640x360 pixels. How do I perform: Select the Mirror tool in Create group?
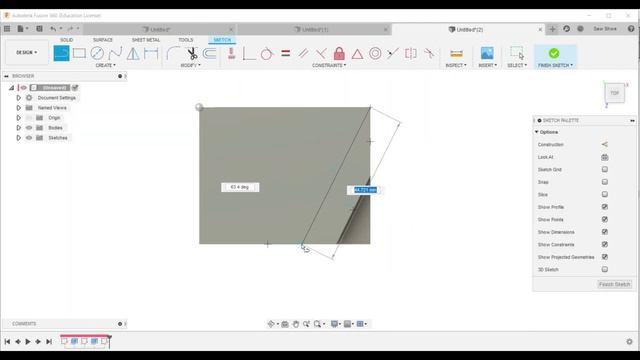(x=133, y=53)
